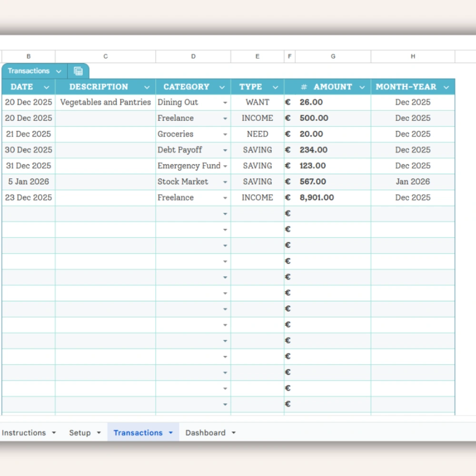Expand a category dropdown in an empty row
The width and height of the screenshot is (476, 476).
coord(224,213)
